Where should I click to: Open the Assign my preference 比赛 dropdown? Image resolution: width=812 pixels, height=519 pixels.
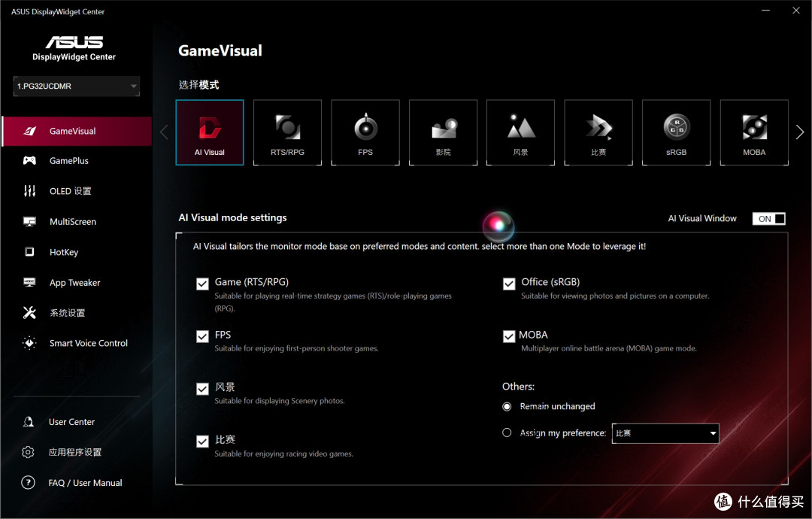click(x=665, y=433)
